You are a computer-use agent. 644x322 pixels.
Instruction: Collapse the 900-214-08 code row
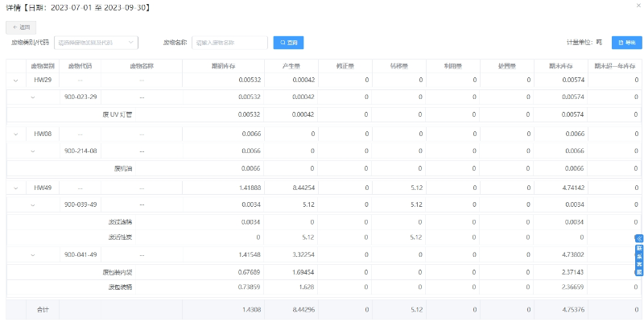click(32, 151)
